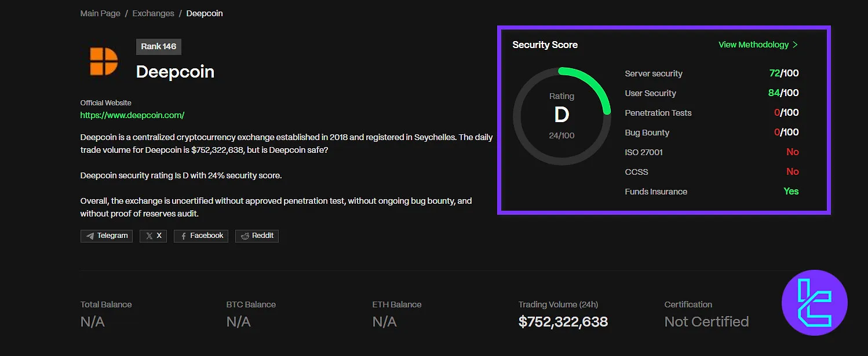
Task: Select the Deepcoin breadcrumb item
Action: pos(205,13)
